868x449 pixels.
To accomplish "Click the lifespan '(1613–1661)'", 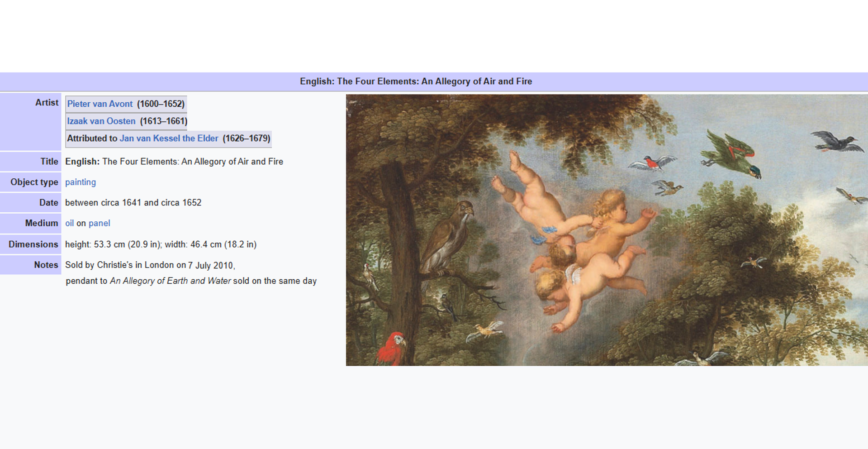I will coord(164,121).
